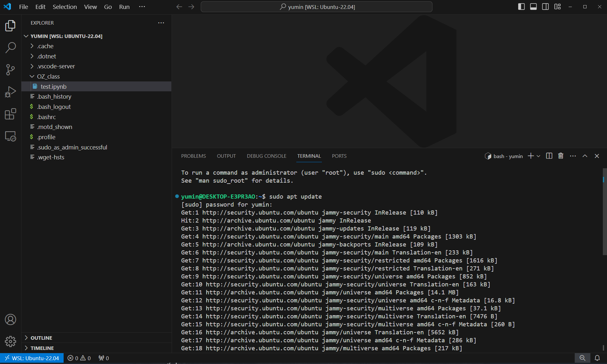Click the WSL: Ubuntu-22.04 remote indicator
607x364 pixels.
pos(32,358)
